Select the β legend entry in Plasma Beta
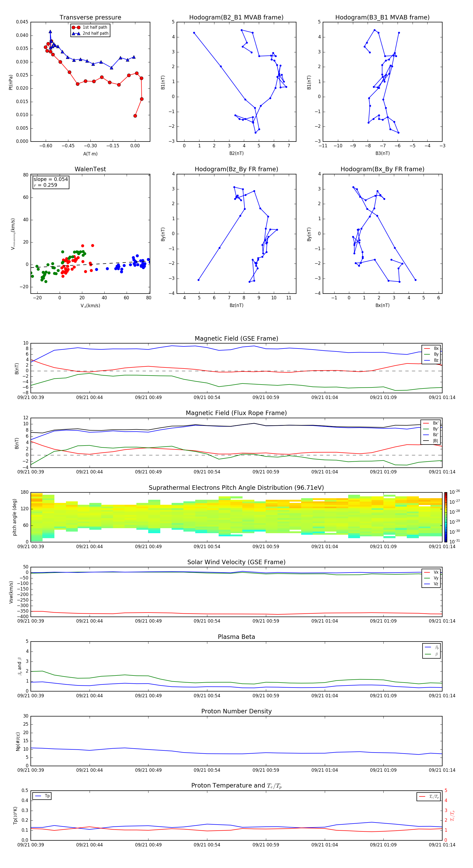This screenshot has width=473, height=868. point(431,654)
